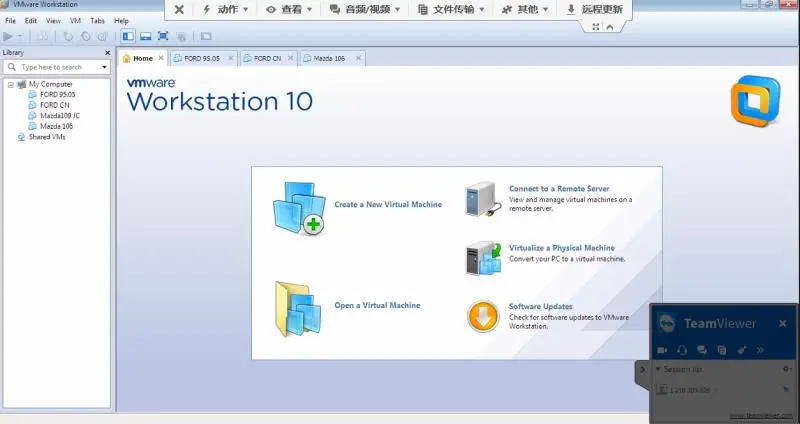The height and width of the screenshot is (424, 800).
Task: Open the Edit menu
Action: pos(31,21)
